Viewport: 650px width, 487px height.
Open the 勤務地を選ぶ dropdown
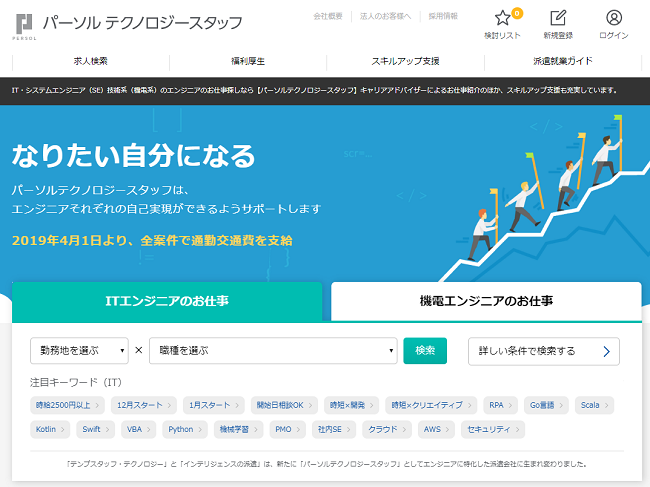point(80,351)
